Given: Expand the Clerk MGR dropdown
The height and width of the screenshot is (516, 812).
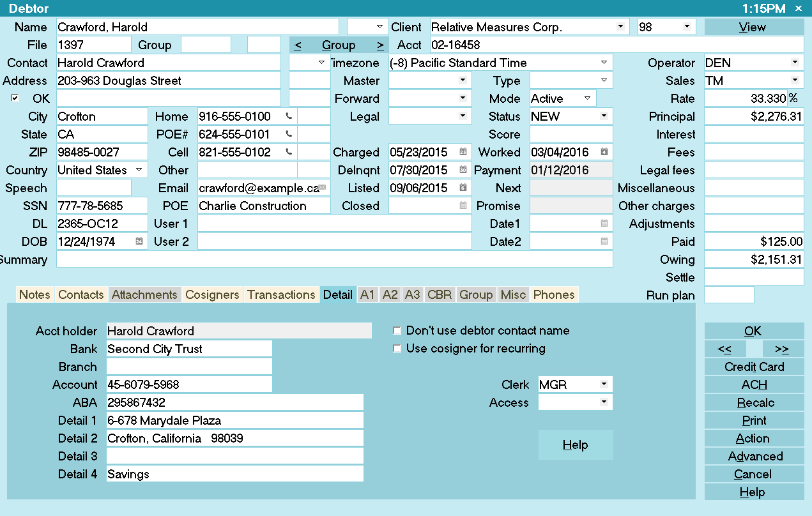Looking at the screenshot, I should (x=604, y=384).
